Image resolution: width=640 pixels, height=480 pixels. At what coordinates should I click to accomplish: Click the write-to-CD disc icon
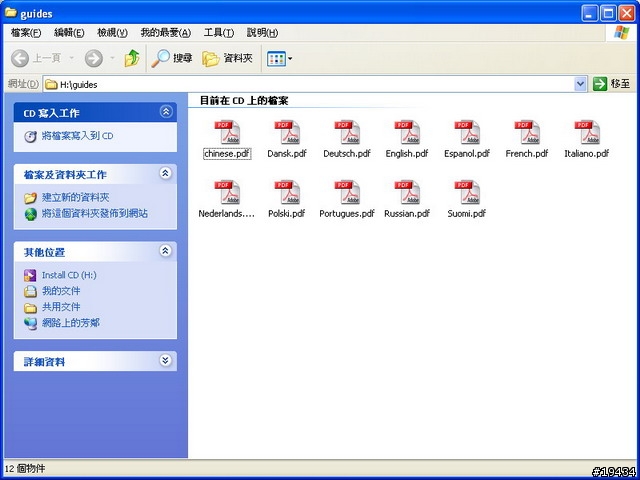click(31, 137)
